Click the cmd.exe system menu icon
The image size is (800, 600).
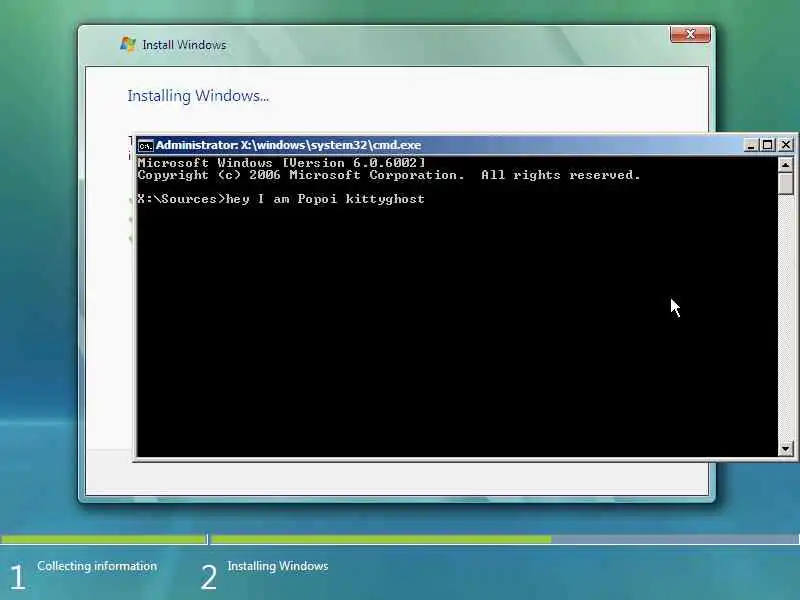pyautogui.click(x=145, y=145)
